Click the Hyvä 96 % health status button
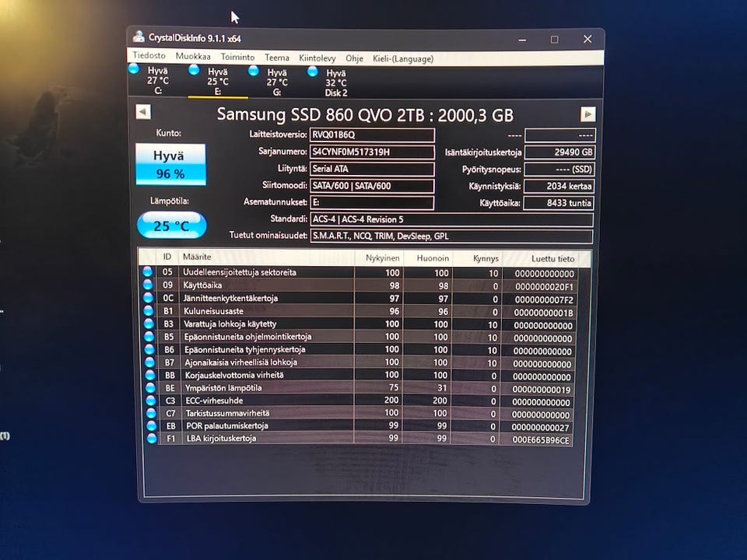This screenshot has width=747, height=560. 170,164
